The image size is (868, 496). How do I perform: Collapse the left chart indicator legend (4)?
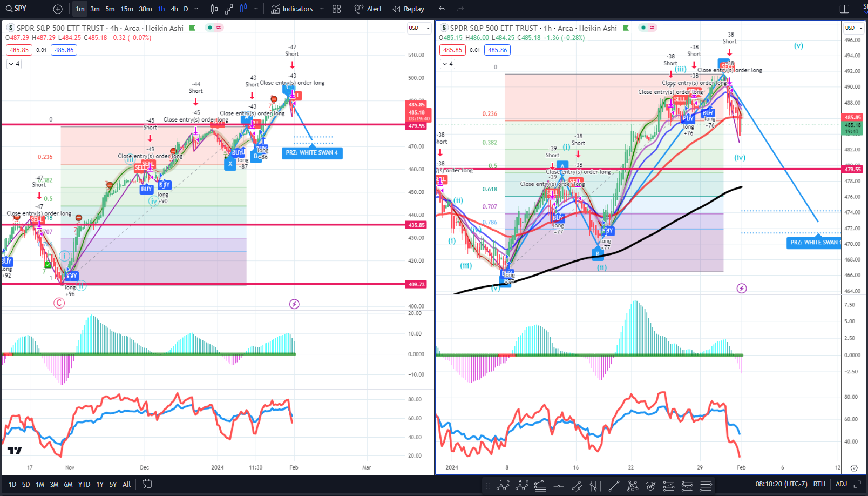(x=14, y=64)
